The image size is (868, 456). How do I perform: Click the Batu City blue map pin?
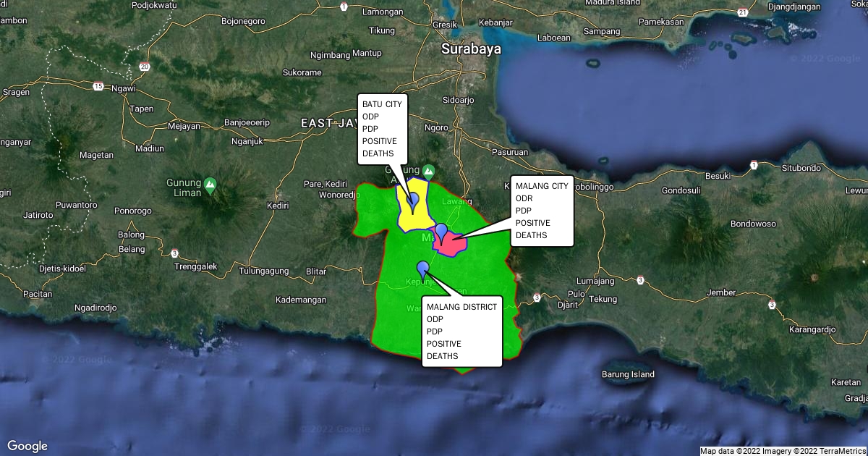(414, 200)
